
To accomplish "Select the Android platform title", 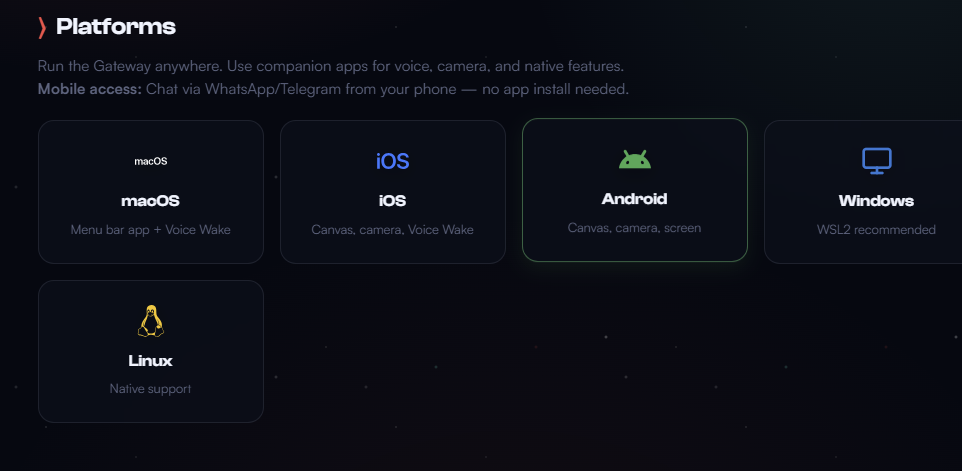I will tap(634, 199).
